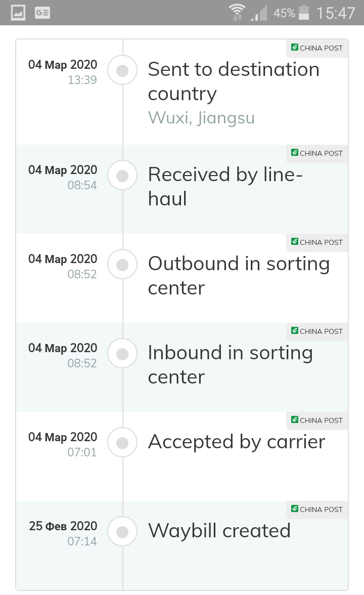Tap China Post badge on Received by line-haul
Viewport: 364px width, 595px height.
[317, 153]
